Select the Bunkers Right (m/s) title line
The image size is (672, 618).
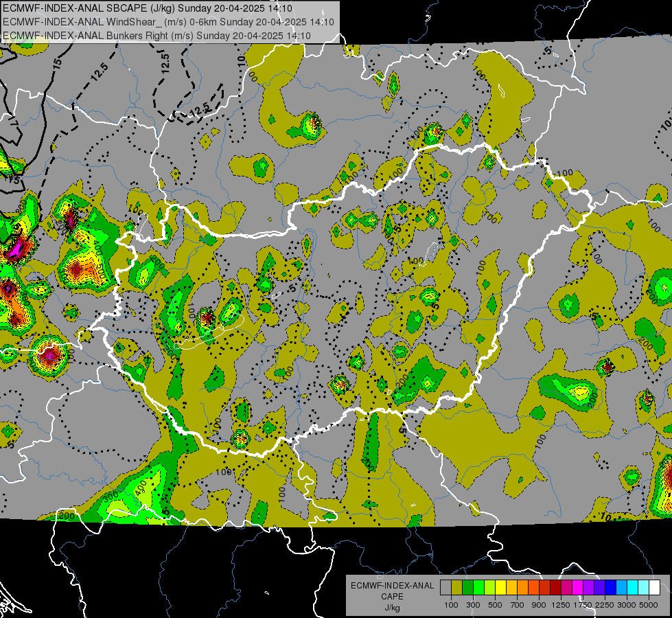(x=157, y=36)
